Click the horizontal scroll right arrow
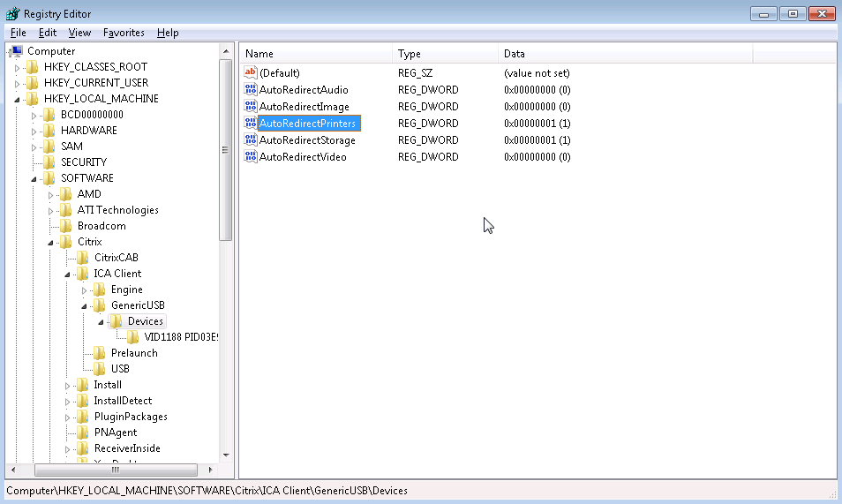Image resolution: width=842 pixels, height=504 pixels. point(210,470)
